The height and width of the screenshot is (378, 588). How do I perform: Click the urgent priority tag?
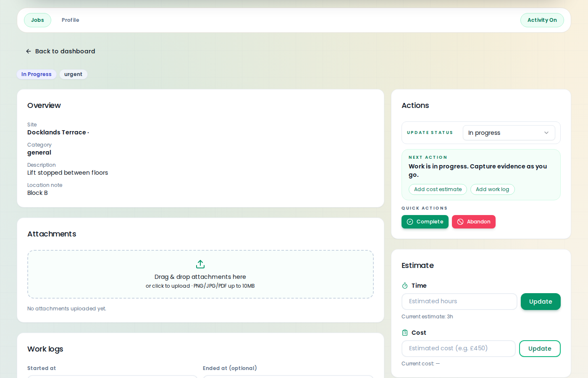tap(73, 74)
